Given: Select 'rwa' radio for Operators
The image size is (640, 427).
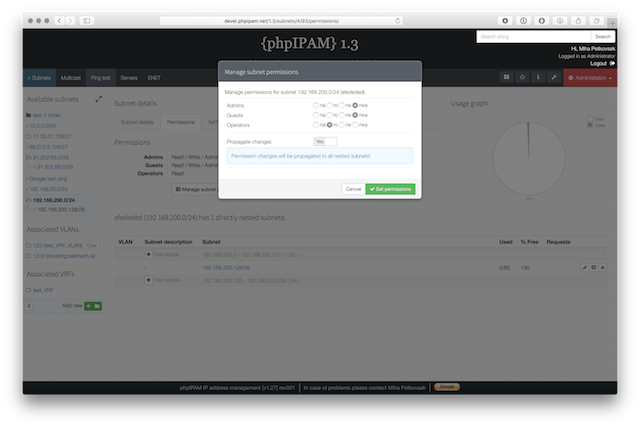Looking at the screenshot, I should point(355,125).
